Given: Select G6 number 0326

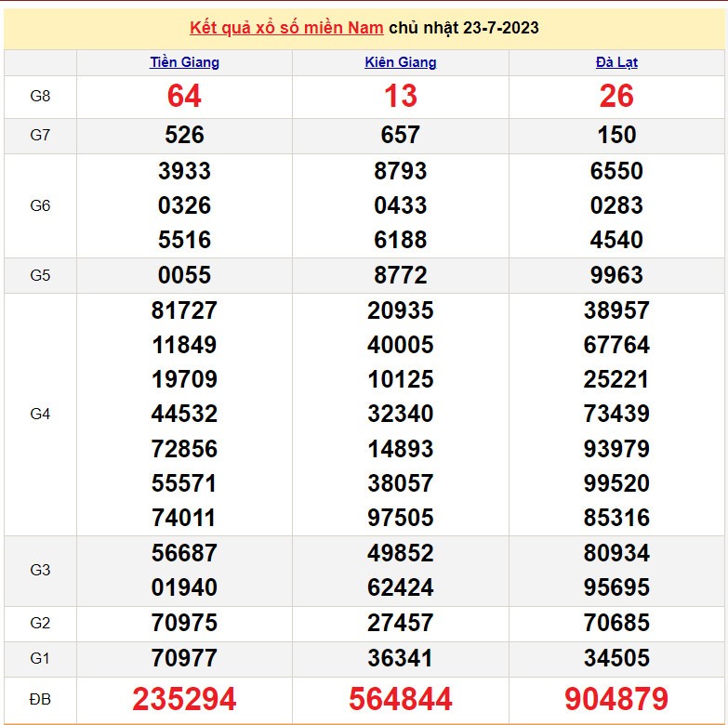Looking at the screenshot, I should pyautogui.click(x=184, y=205).
